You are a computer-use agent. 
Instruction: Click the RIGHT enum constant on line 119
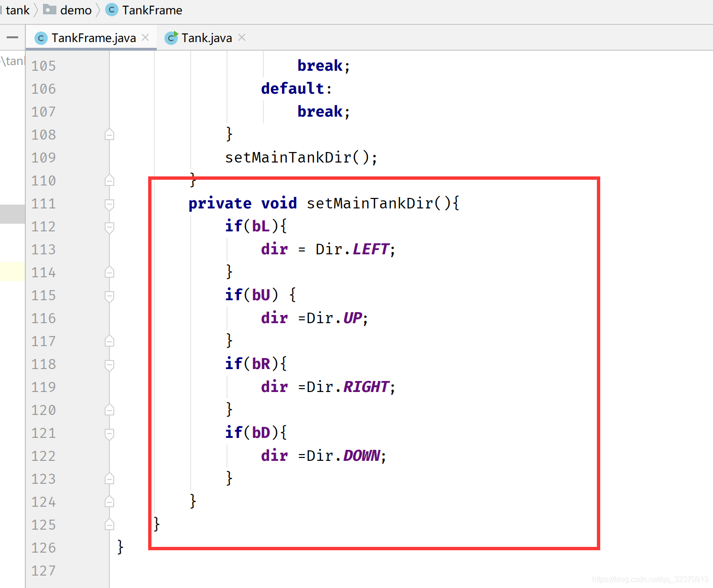coord(366,387)
